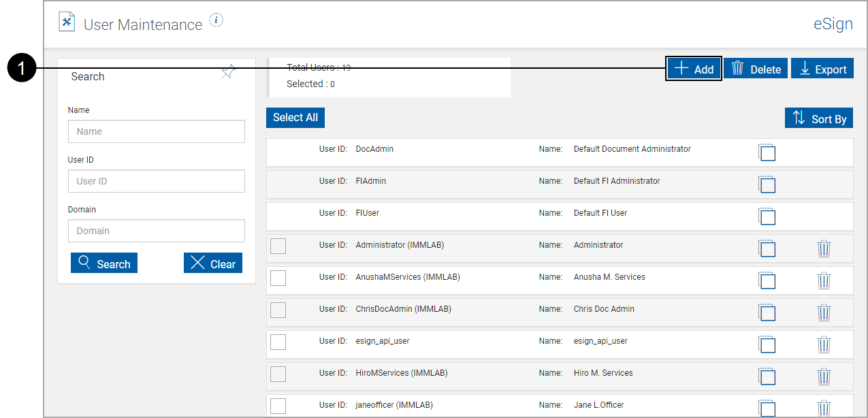Copy the Administrator (IMMLAB) user
The image size is (868, 418).
pyautogui.click(x=767, y=248)
